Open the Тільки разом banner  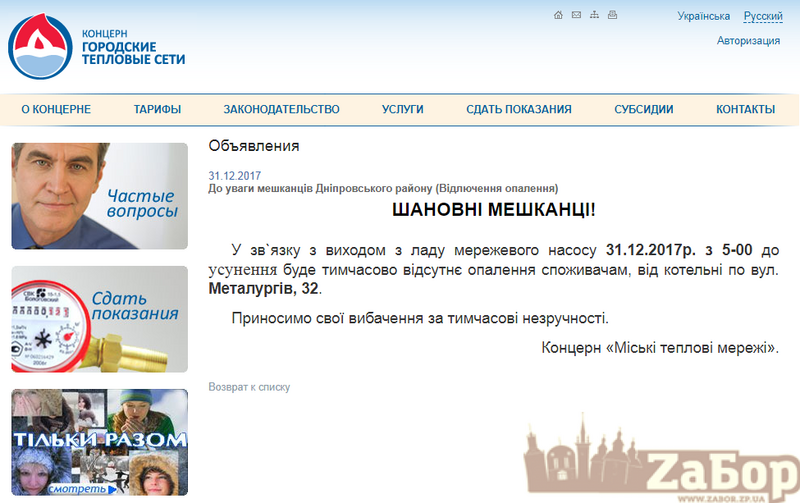[x=99, y=442]
